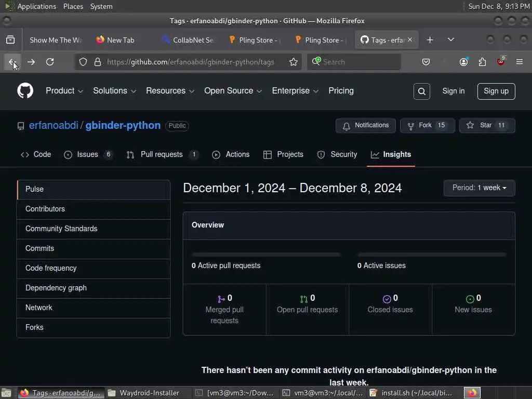Open Code frequency in the sidebar
Image resolution: width=532 pixels, height=399 pixels.
click(x=94, y=268)
